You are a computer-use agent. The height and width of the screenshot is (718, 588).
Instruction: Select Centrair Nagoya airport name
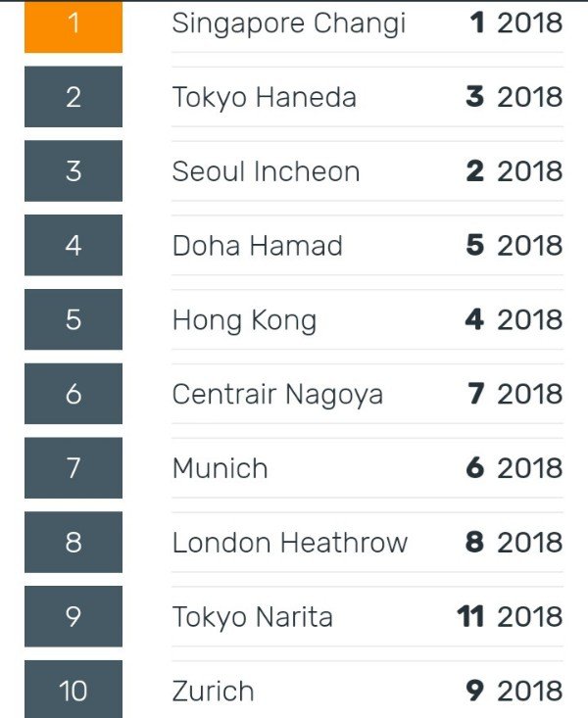pos(277,395)
